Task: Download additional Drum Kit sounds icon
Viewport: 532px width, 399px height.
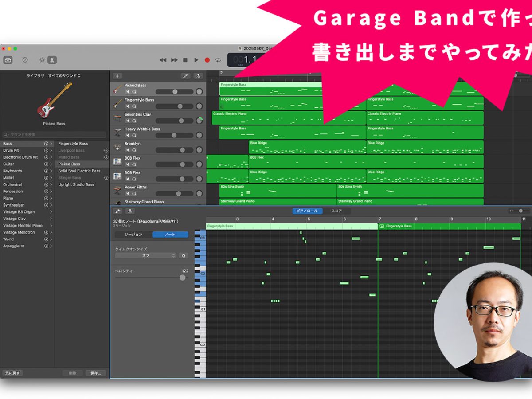Action: [x=46, y=150]
